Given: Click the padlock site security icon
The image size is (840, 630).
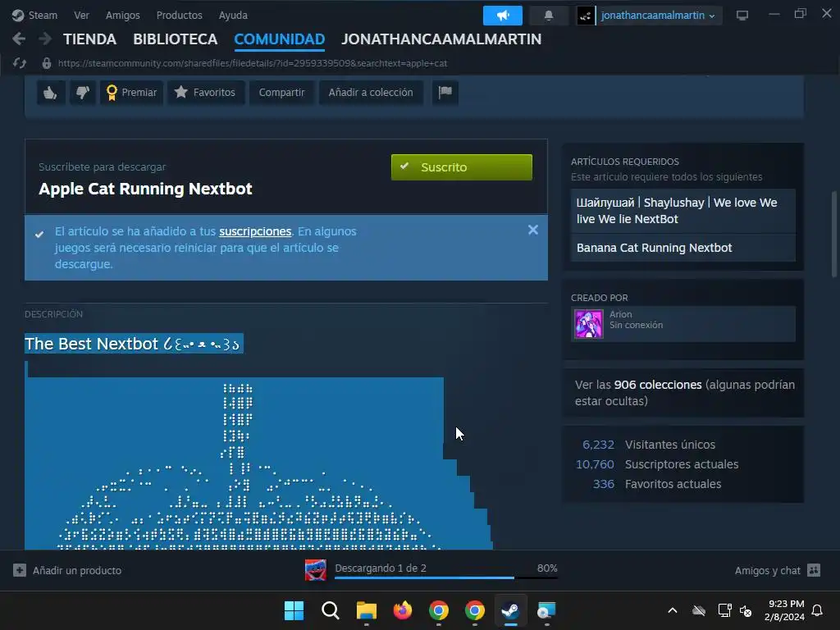Looking at the screenshot, I should (47, 63).
